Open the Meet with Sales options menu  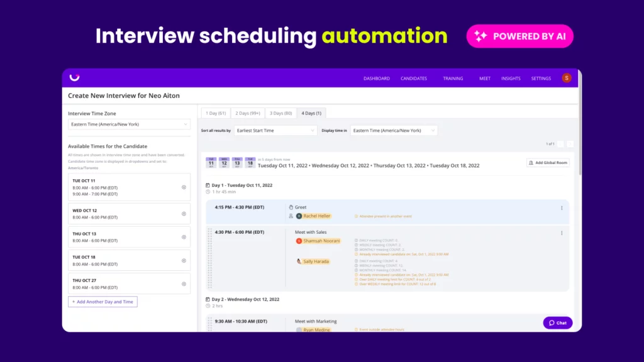point(562,233)
